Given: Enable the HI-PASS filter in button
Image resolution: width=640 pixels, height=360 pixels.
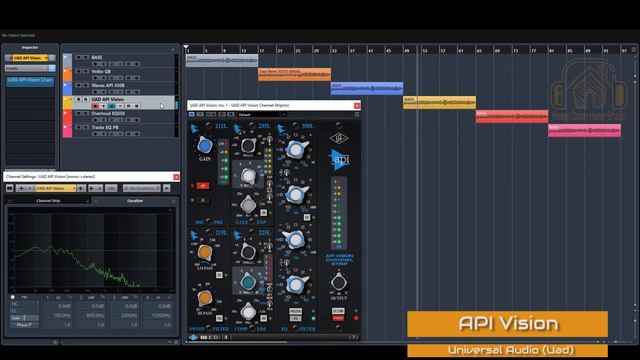Looking at the screenshot, I should pos(219,318).
